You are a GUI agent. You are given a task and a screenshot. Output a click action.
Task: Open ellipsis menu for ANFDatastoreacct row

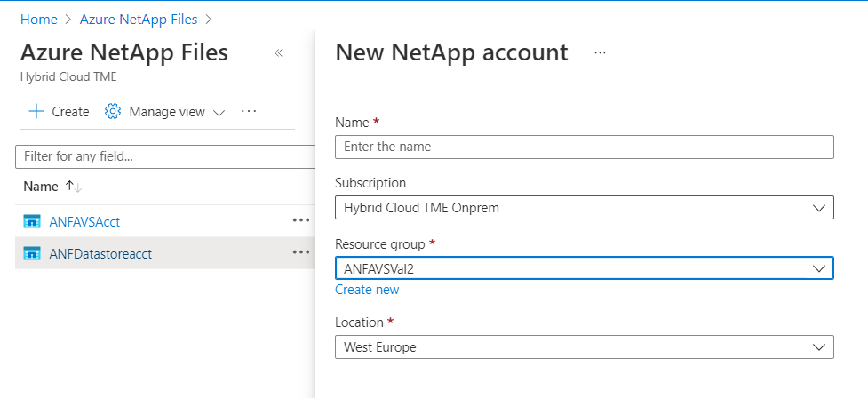300,253
